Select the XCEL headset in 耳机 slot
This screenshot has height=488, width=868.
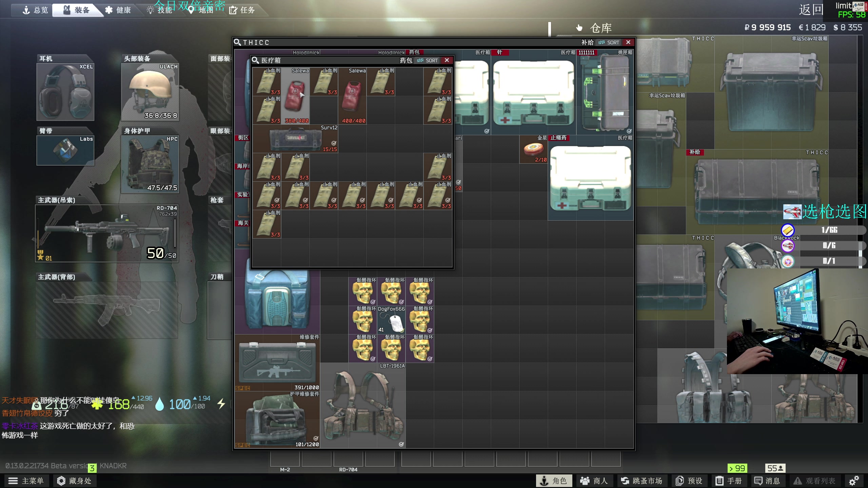coord(65,91)
